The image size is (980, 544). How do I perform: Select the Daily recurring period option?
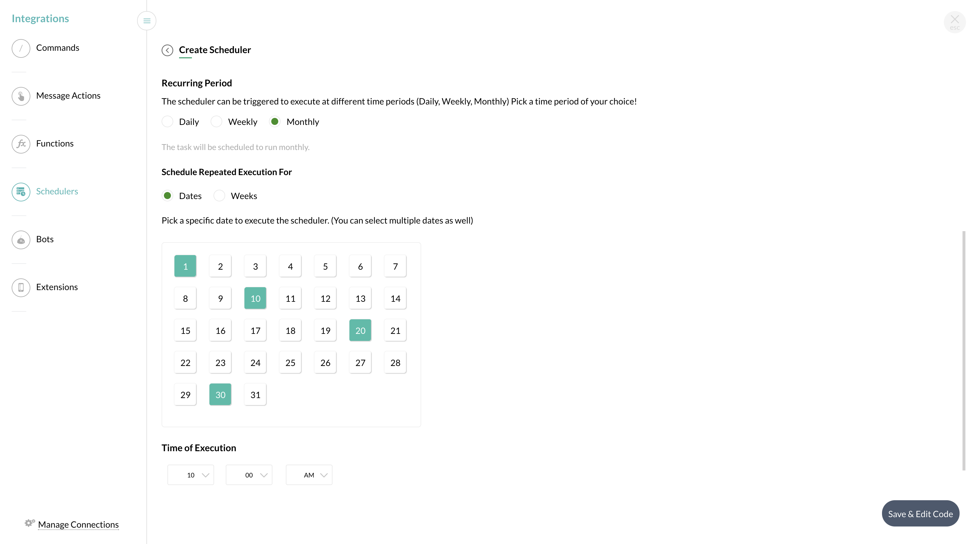(167, 122)
